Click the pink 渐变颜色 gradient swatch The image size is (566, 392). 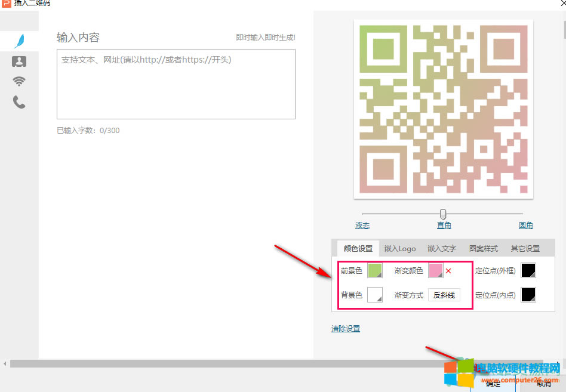pos(436,270)
